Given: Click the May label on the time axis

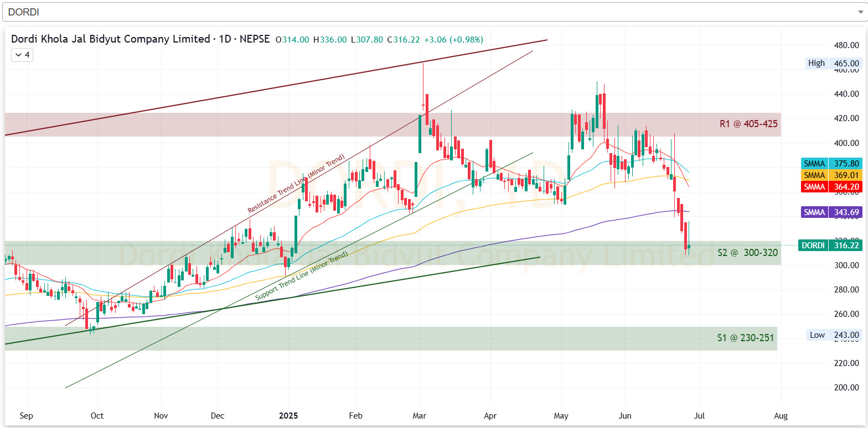Looking at the screenshot, I should (x=561, y=415).
